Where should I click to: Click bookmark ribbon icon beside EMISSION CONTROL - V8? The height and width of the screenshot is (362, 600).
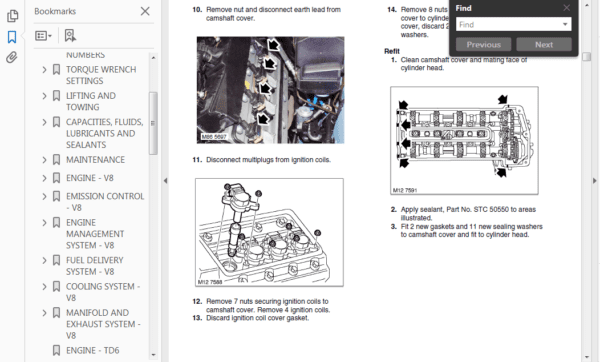point(56,196)
